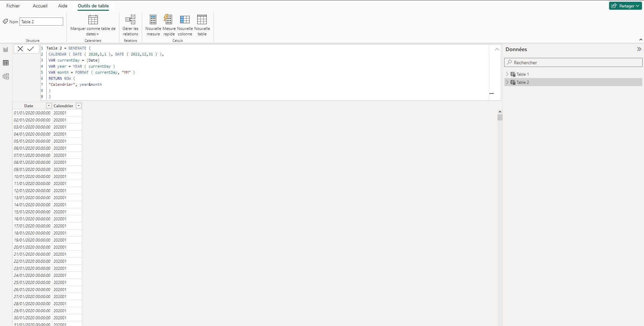Click the Nom field containing Table 2
The height and width of the screenshot is (326, 644).
pos(41,22)
